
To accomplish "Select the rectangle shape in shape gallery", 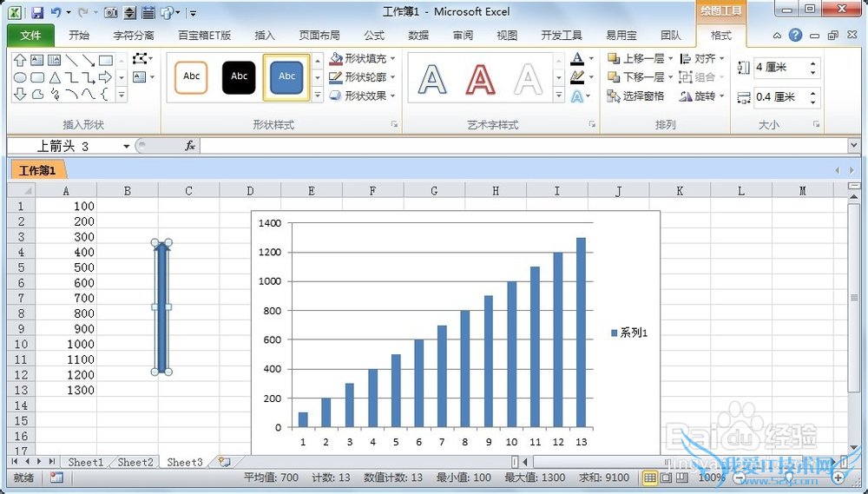I will click(x=106, y=60).
